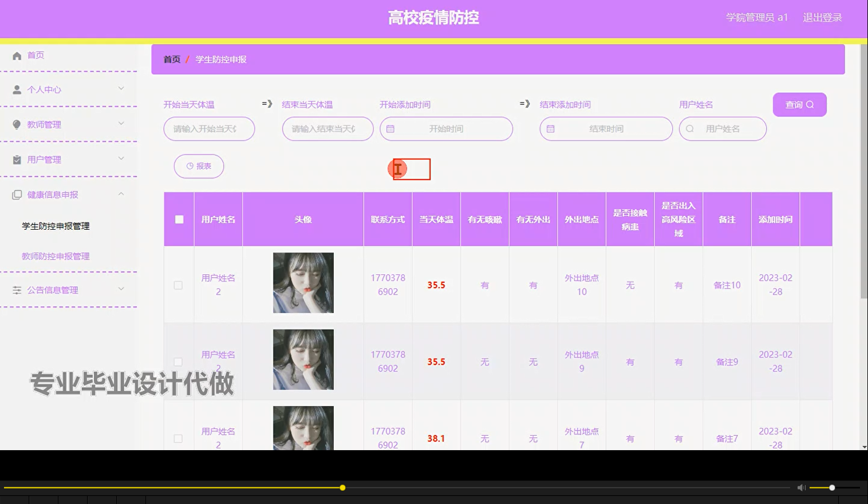This screenshot has height=504, width=868.
Task: Click the 查询 search button
Action: 799,105
